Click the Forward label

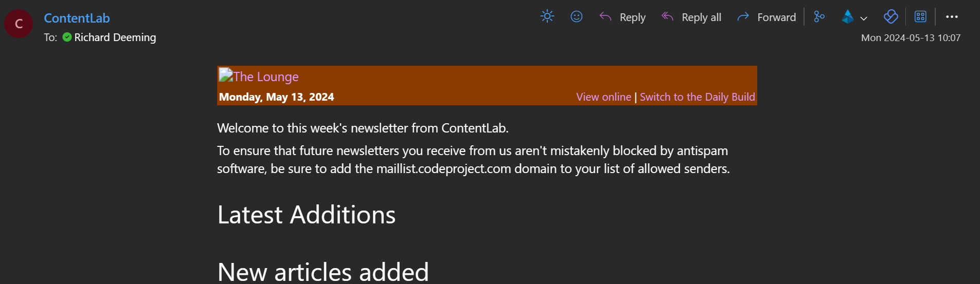click(x=777, y=17)
